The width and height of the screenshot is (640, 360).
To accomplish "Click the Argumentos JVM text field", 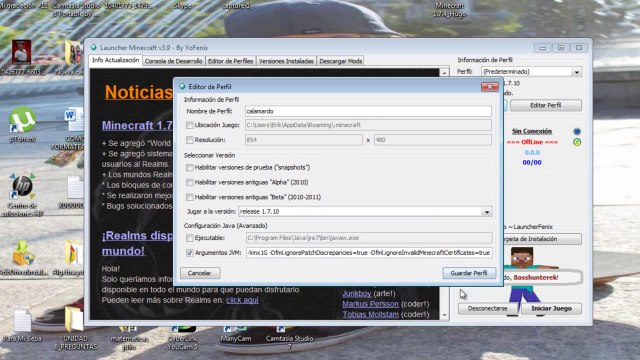I will 369,253.
